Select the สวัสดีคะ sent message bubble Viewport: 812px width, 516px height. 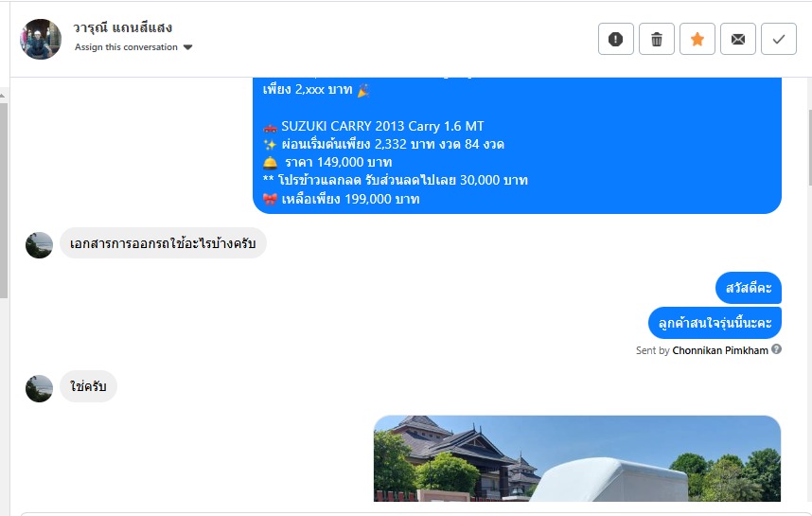click(749, 288)
